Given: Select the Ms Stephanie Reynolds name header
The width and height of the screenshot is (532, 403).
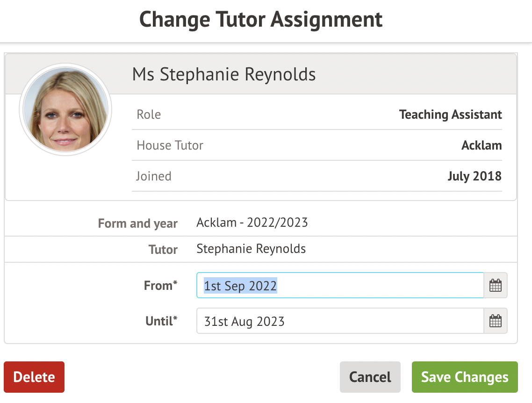Looking at the screenshot, I should pyautogui.click(x=224, y=74).
